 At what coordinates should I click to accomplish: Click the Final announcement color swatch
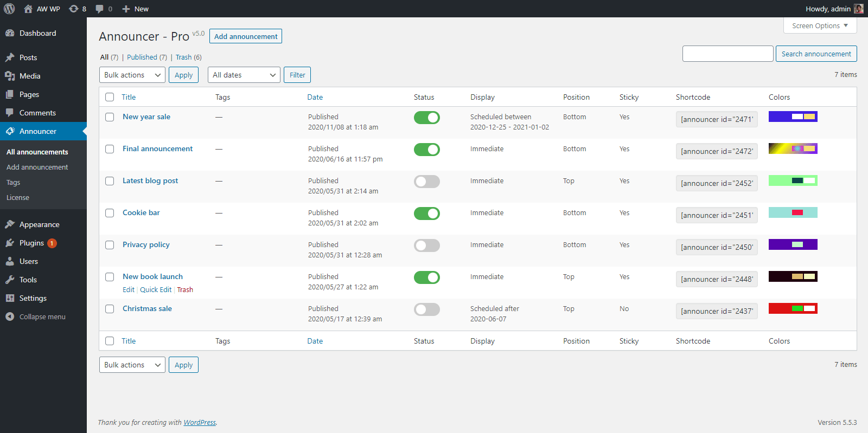[x=793, y=148]
